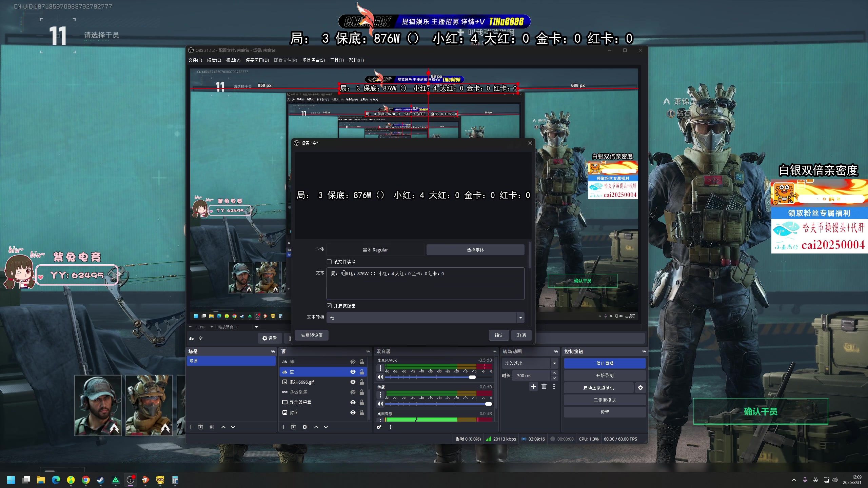Toggle lock on the 显示器采集 source
This screenshot has width=868, height=488.
(362, 402)
